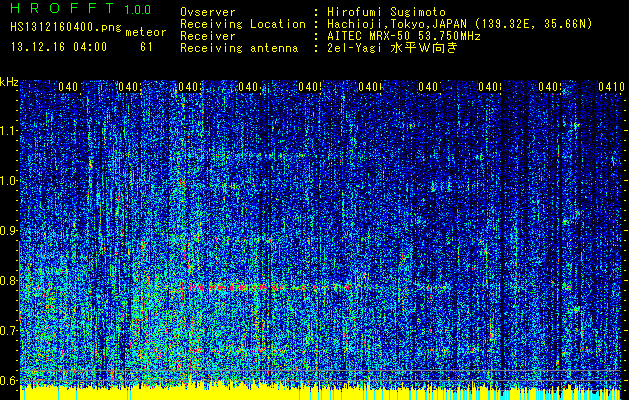The width and height of the screenshot is (629, 400).
Task: Click the 0.6 frequency axis tick
Action: coord(9,380)
